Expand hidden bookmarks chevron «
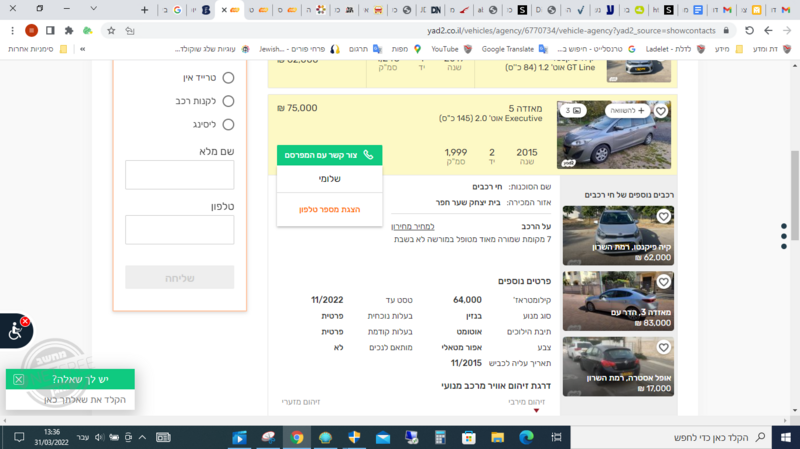This screenshot has height=449, width=800. tap(83, 49)
